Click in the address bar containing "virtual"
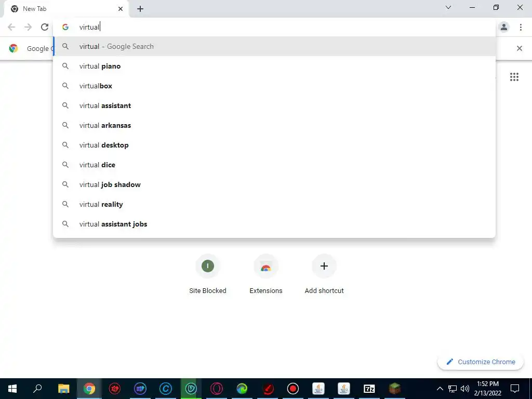The image size is (532, 399). tap(274, 27)
